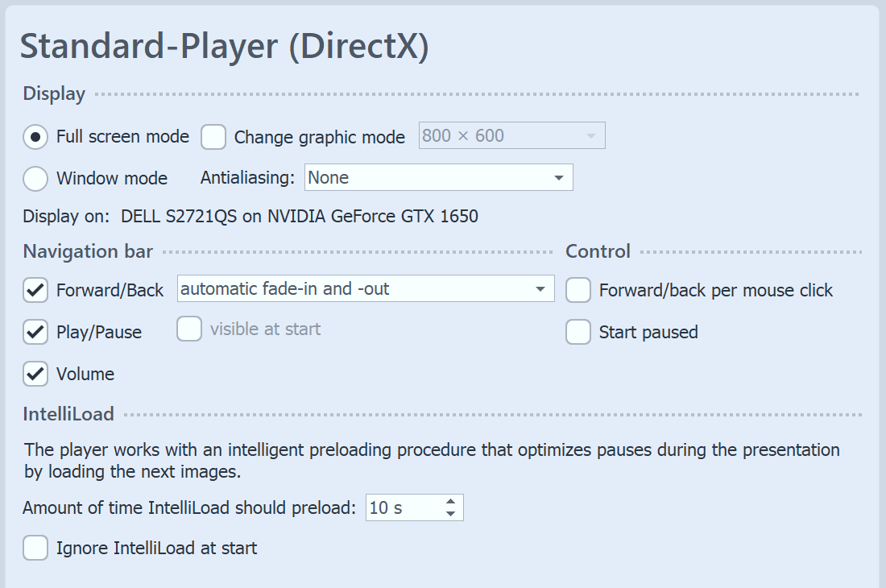Check the Start paused option
This screenshot has height=588, width=886.
(578, 332)
